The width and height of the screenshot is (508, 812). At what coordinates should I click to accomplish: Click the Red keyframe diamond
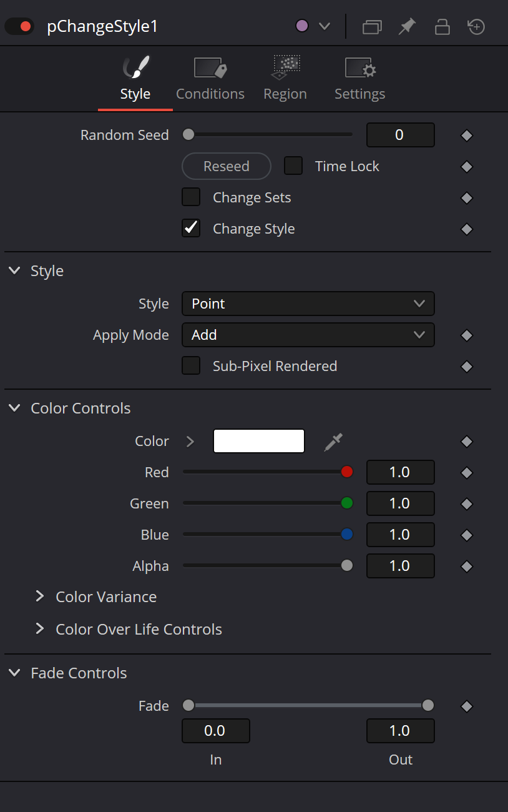pos(466,473)
